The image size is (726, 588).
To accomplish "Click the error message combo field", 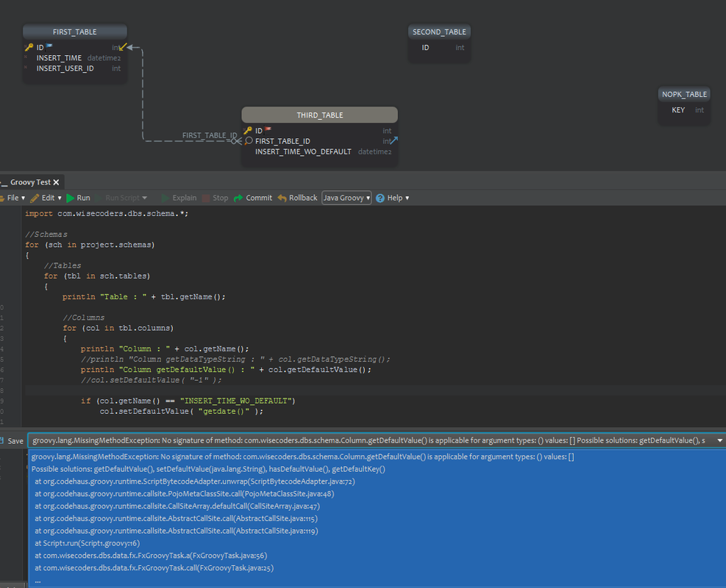I will [376, 440].
